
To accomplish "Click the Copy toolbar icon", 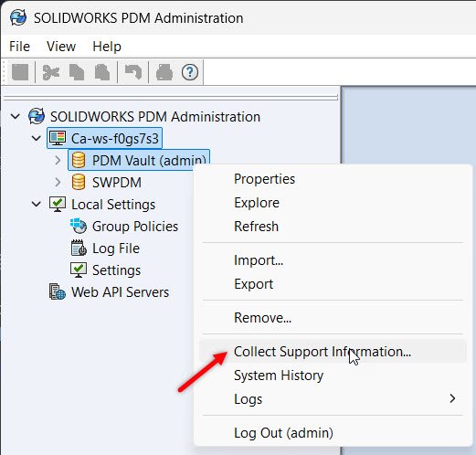I will click(x=77, y=72).
